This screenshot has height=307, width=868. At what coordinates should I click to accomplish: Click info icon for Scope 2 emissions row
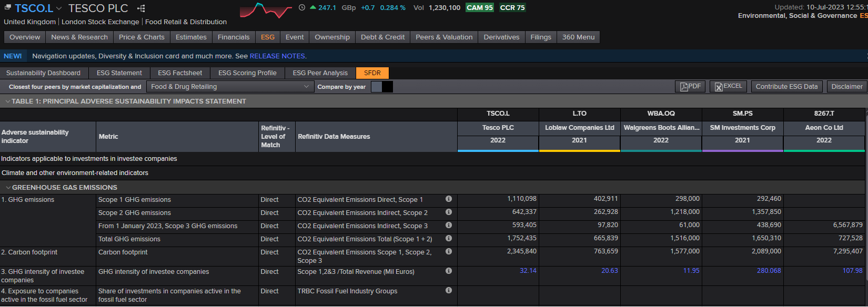(x=449, y=212)
